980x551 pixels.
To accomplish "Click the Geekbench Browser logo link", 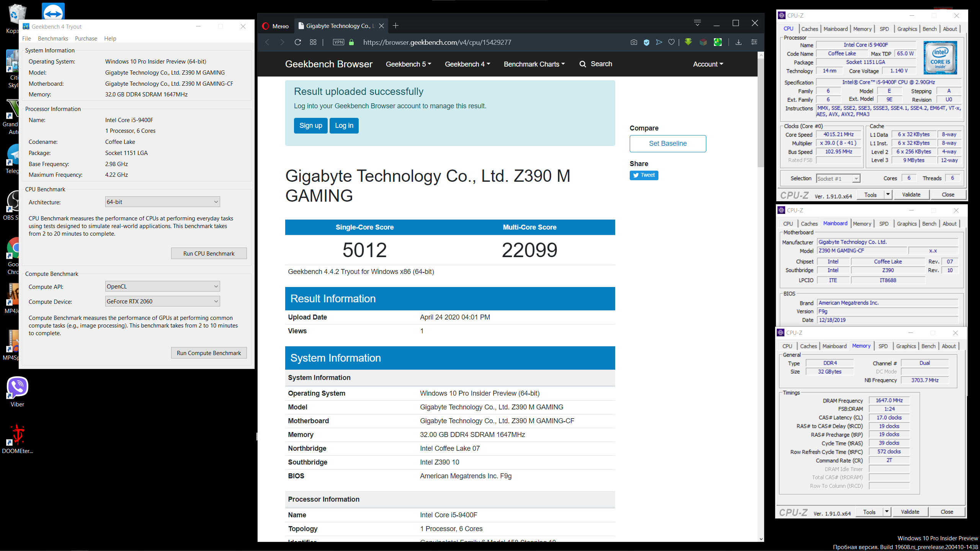I will 329,64.
